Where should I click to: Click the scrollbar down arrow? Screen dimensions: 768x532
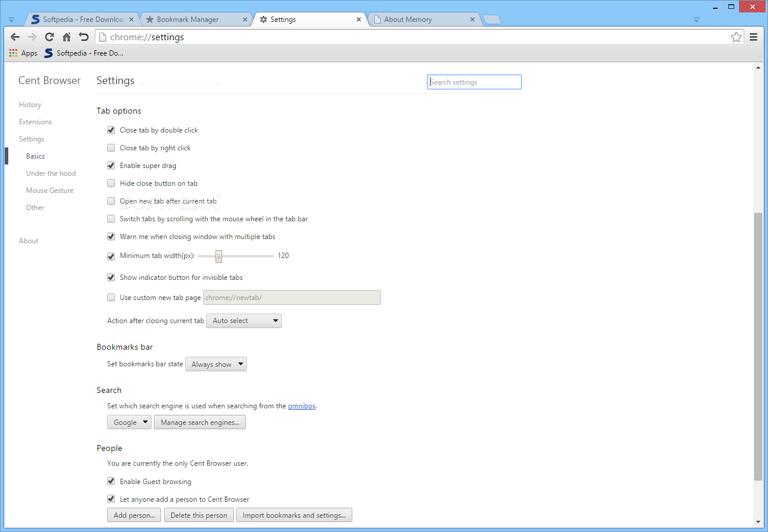(759, 522)
